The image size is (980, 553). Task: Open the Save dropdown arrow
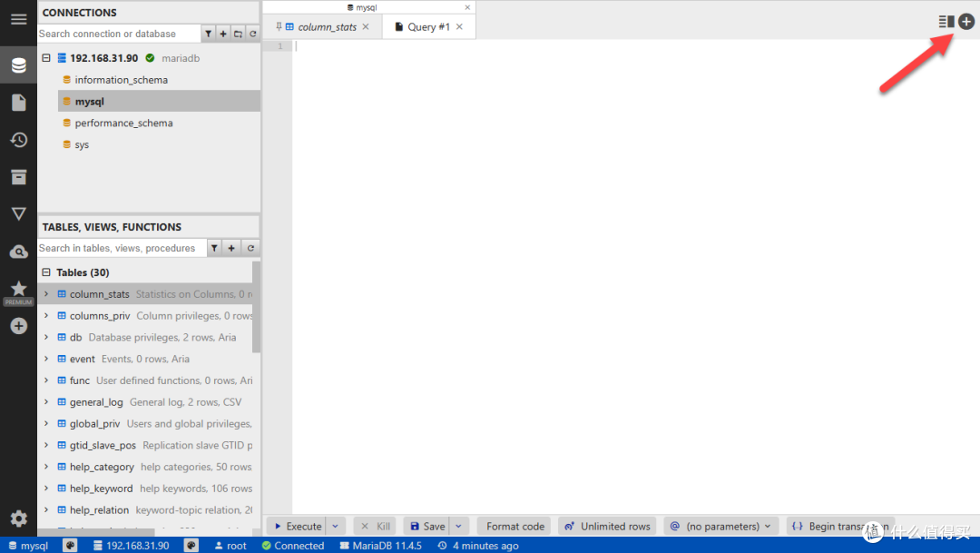458,526
